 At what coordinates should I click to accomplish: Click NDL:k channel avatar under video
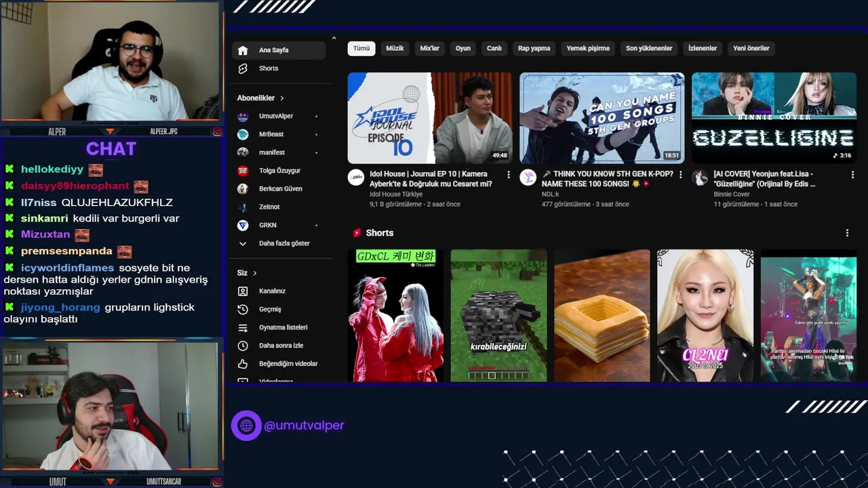tap(528, 178)
